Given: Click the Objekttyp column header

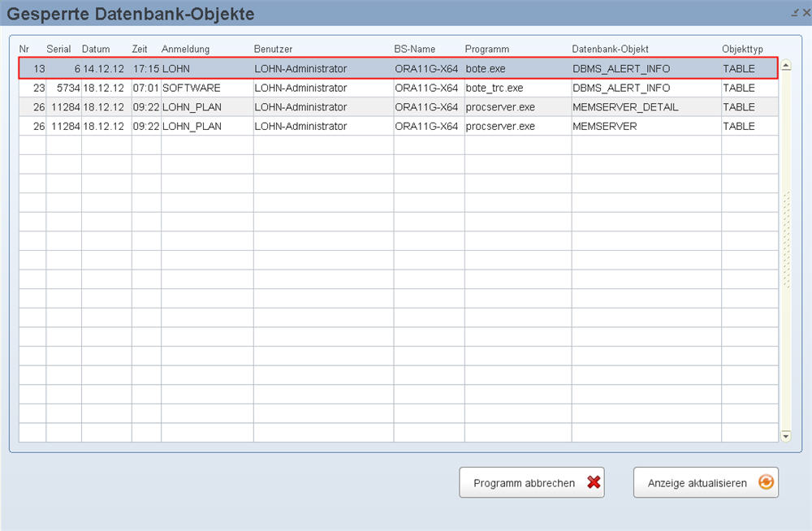Looking at the screenshot, I should 742,50.
